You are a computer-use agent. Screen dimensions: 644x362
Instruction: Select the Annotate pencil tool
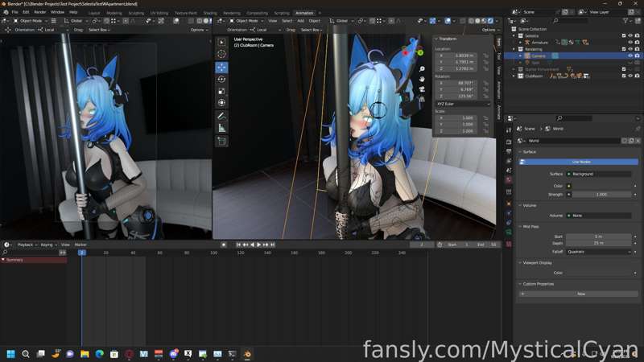(221, 117)
